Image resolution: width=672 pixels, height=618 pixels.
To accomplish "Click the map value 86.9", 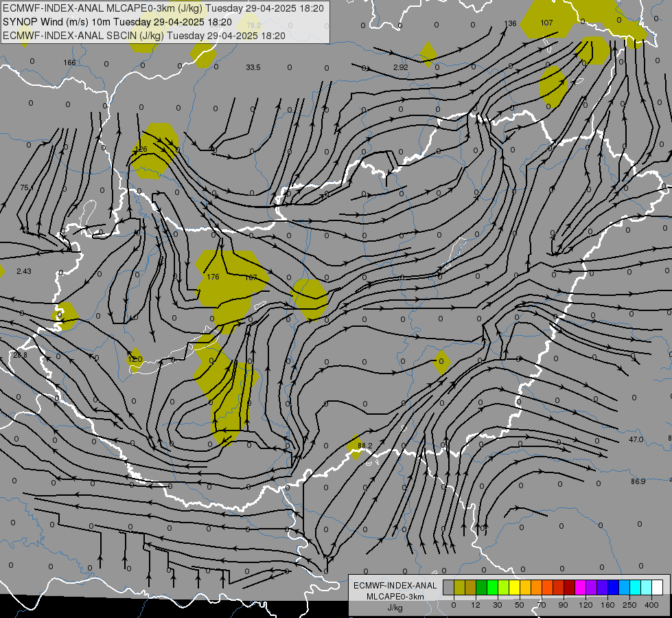I will tap(638, 481).
